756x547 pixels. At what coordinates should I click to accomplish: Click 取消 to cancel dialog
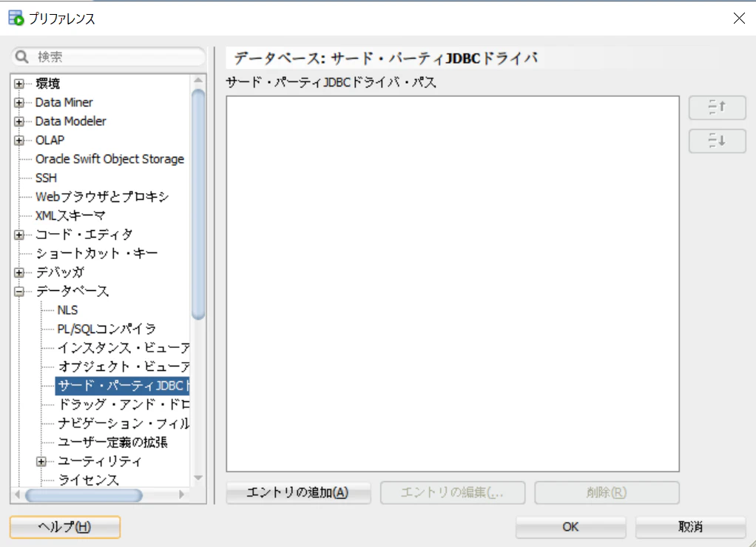point(690,527)
